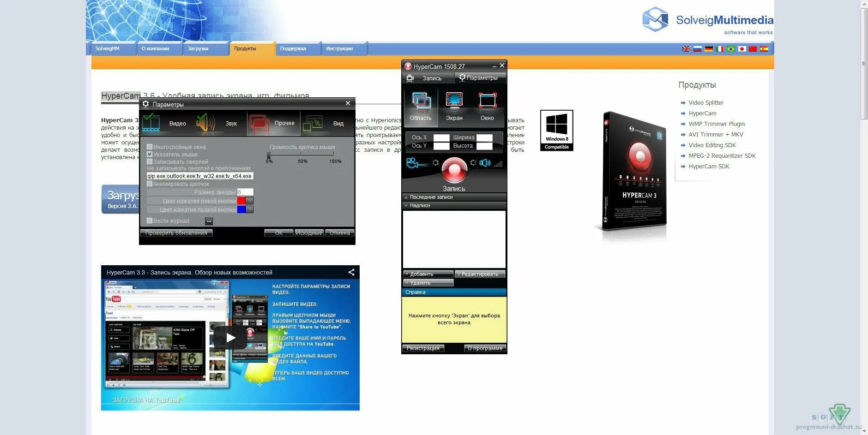Viewport: 868px width, 435px height.
Task: Open the Загрузки site tab
Action: [x=206, y=48]
